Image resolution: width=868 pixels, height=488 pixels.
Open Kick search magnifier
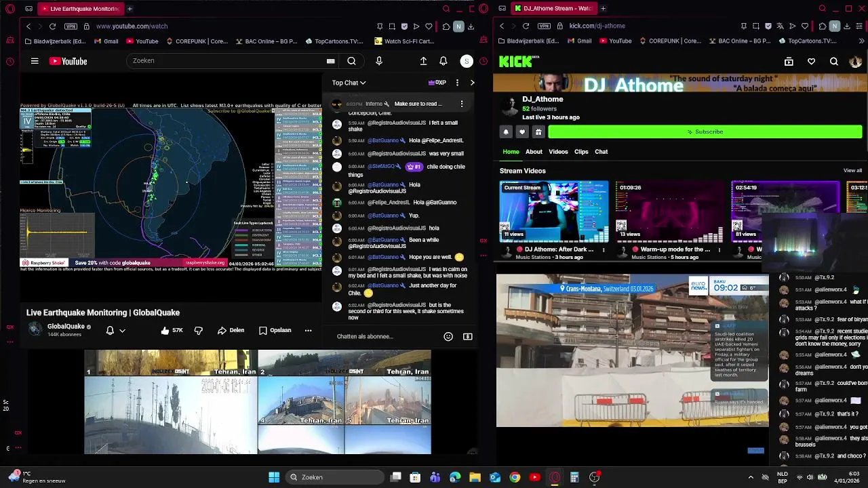[834, 62]
